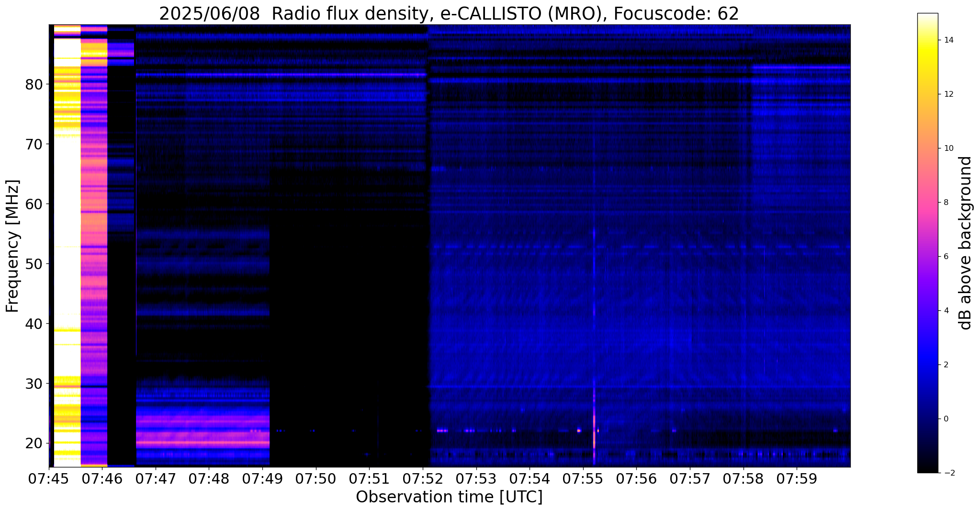Image resolution: width=980 pixels, height=511 pixels.
Task: Click the 'dB above background' colorbar label
Action: coord(965,243)
